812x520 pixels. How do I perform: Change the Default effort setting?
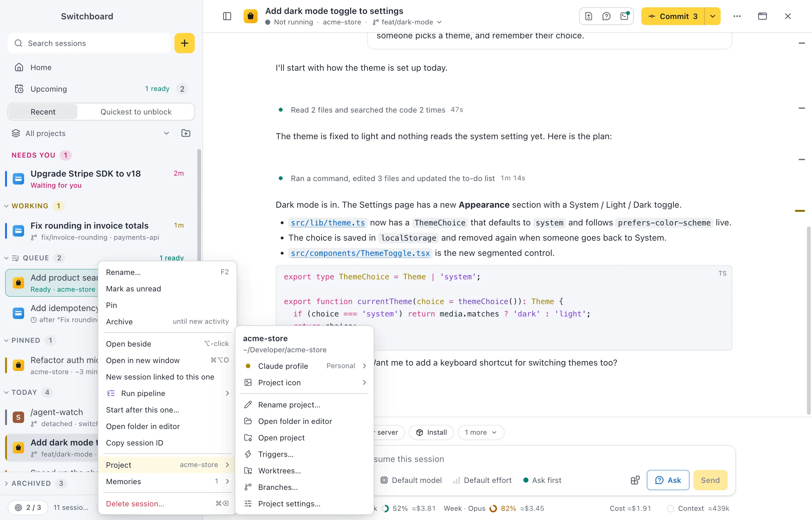click(x=482, y=480)
